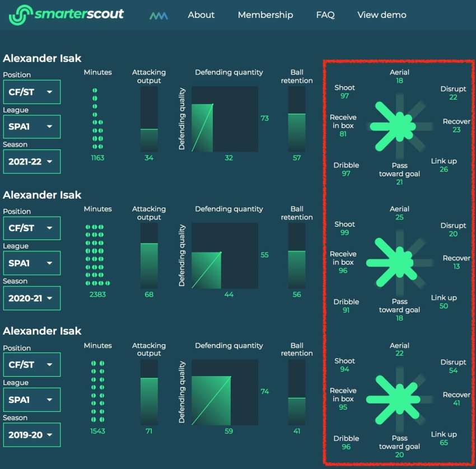Viewport: 476px width, 469px height.
Task: Click the 2019-20 defending quantity chart
Action: pos(225,392)
